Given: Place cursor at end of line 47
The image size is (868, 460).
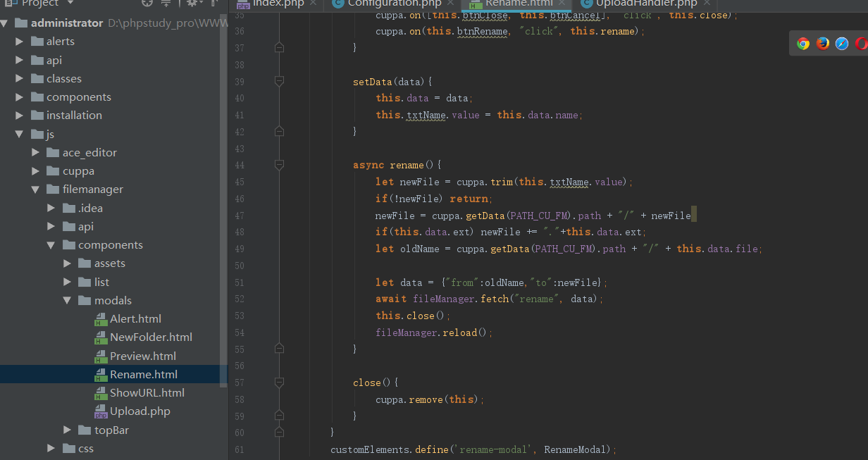Looking at the screenshot, I should tap(693, 216).
